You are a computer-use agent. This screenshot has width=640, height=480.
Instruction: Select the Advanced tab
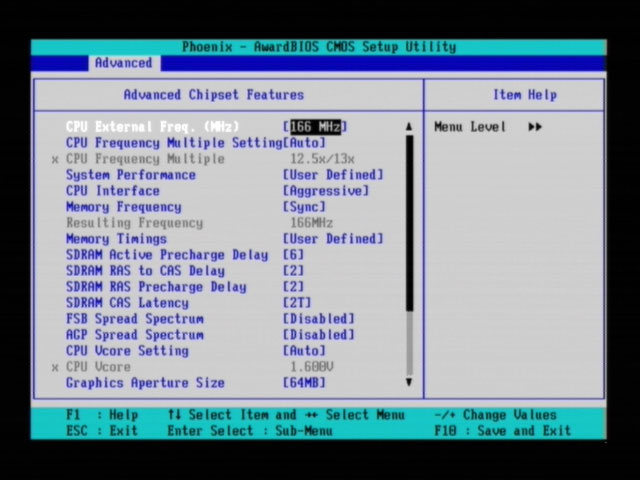coord(124,63)
